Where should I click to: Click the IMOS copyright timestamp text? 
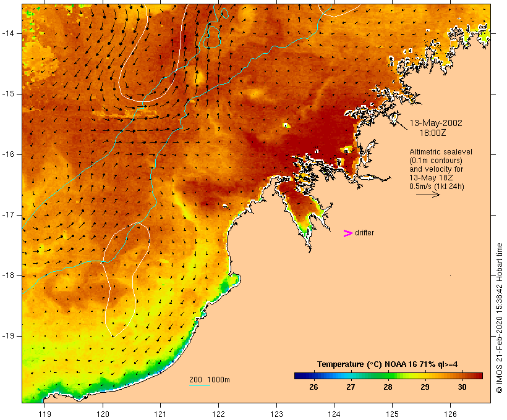tap(499, 318)
